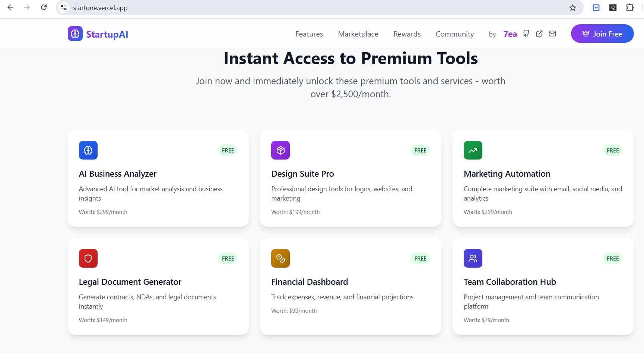
Task: Click the 7ea author link
Action: (510, 34)
